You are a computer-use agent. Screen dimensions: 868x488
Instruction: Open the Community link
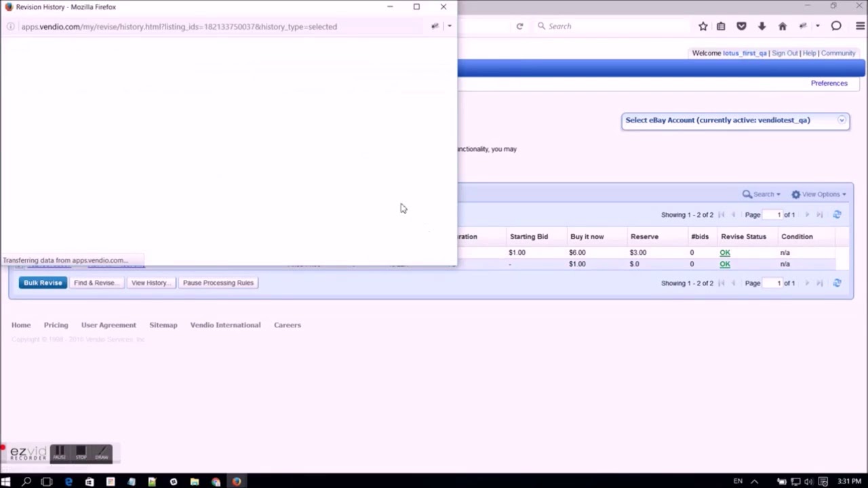(x=838, y=53)
